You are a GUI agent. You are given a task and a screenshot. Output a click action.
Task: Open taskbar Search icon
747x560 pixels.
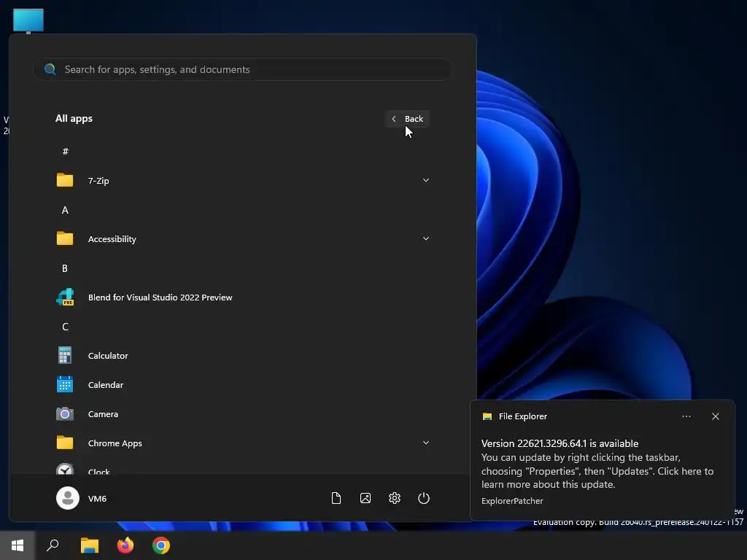click(x=53, y=545)
